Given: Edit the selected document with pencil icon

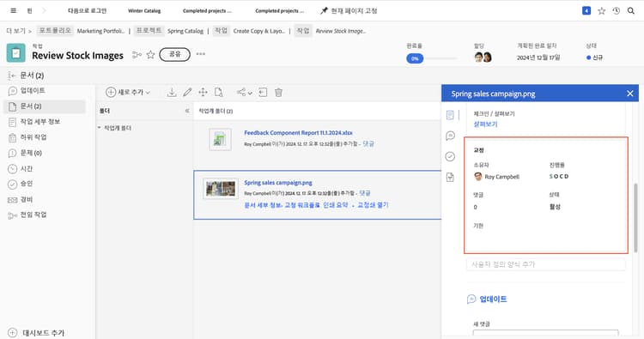Looking at the screenshot, I should (187, 93).
